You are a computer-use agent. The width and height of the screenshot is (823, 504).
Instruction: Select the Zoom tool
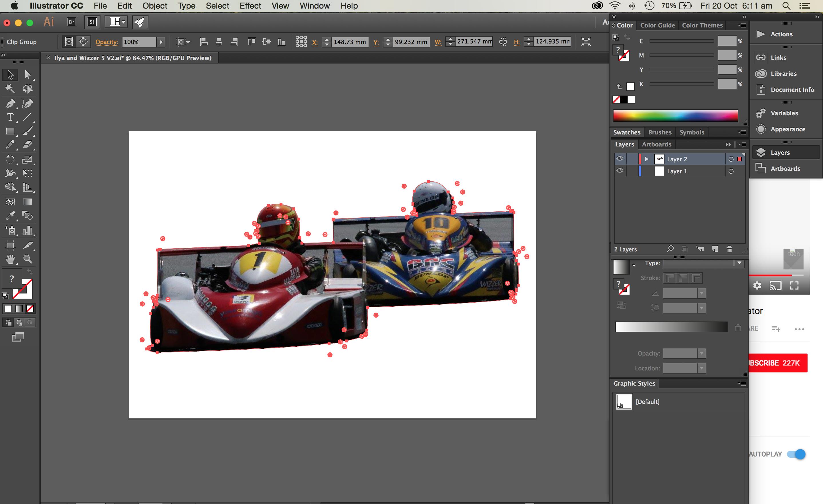tap(27, 259)
